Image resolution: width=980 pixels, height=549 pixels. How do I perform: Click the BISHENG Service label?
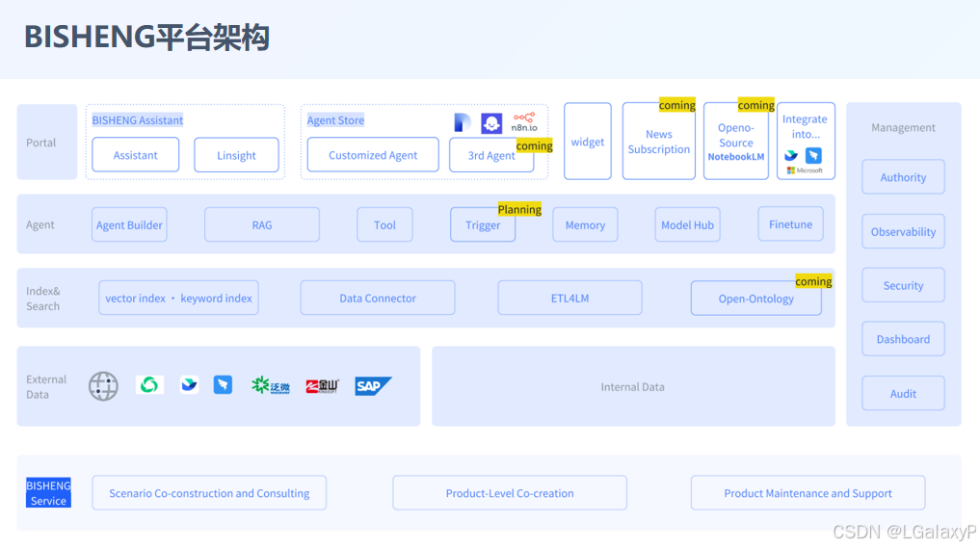tap(48, 493)
